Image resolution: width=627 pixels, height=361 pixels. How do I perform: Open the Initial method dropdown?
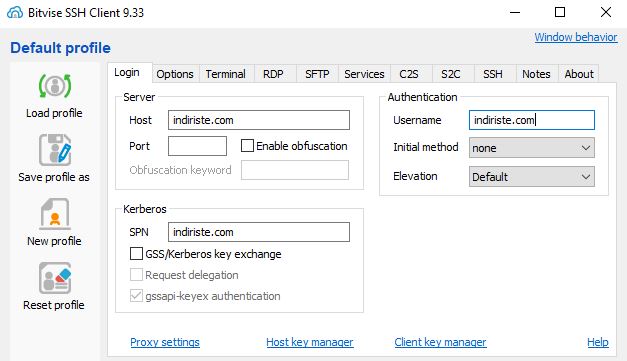coord(531,148)
